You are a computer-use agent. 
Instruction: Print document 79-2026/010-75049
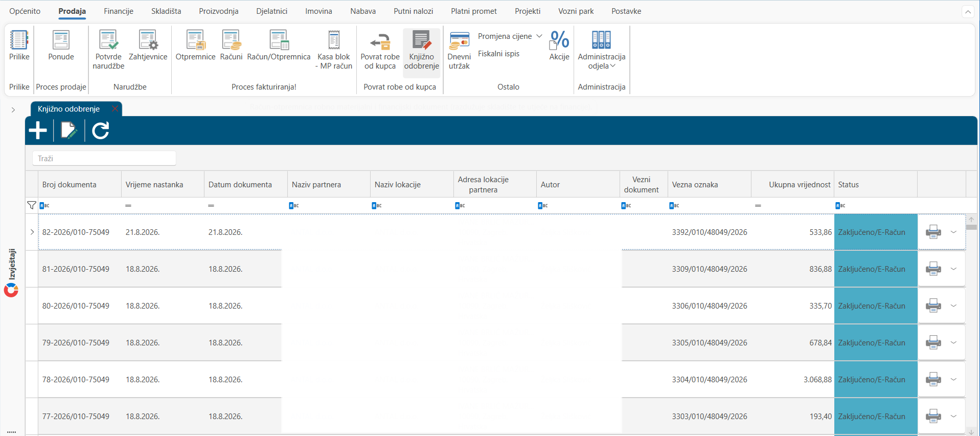(933, 342)
